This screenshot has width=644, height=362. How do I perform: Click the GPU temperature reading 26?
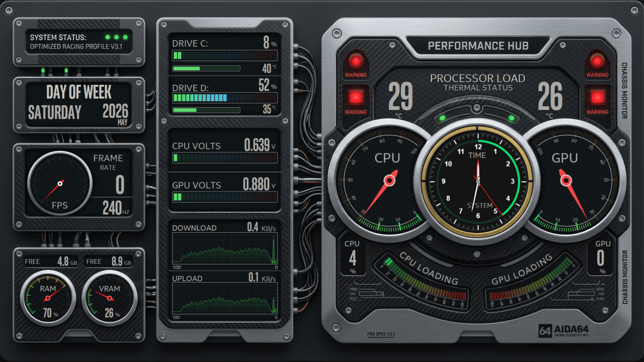(550, 97)
